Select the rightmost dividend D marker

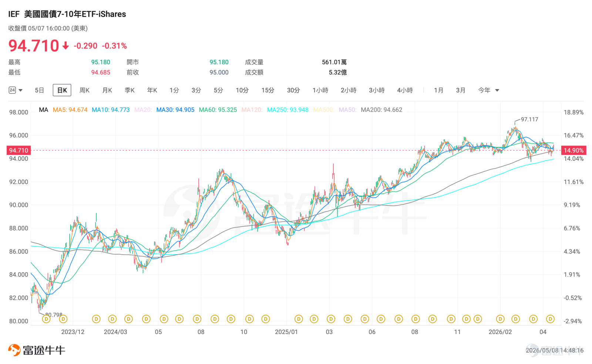point(550,319)
